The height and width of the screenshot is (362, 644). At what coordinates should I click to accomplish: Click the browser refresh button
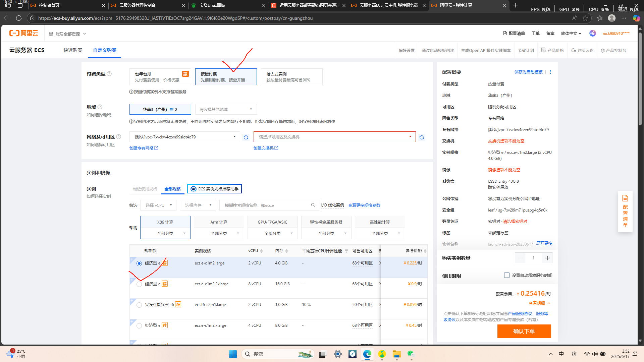click(x=19, y=18)
